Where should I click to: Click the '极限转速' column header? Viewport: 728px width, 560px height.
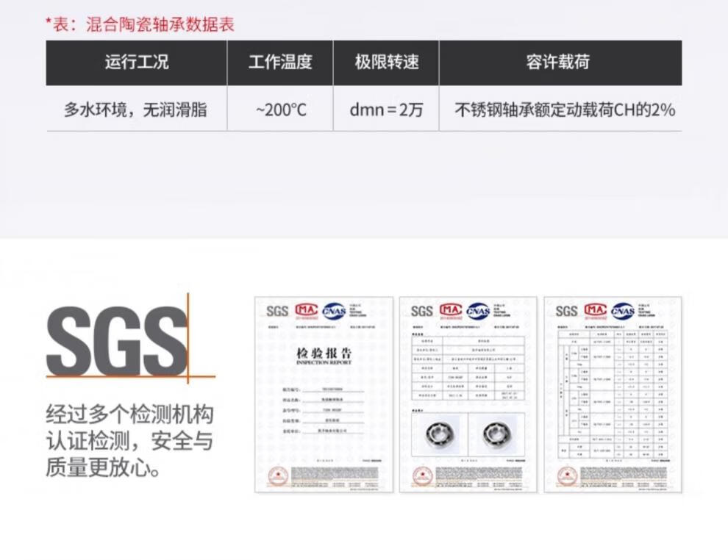(x=386, y=62)
